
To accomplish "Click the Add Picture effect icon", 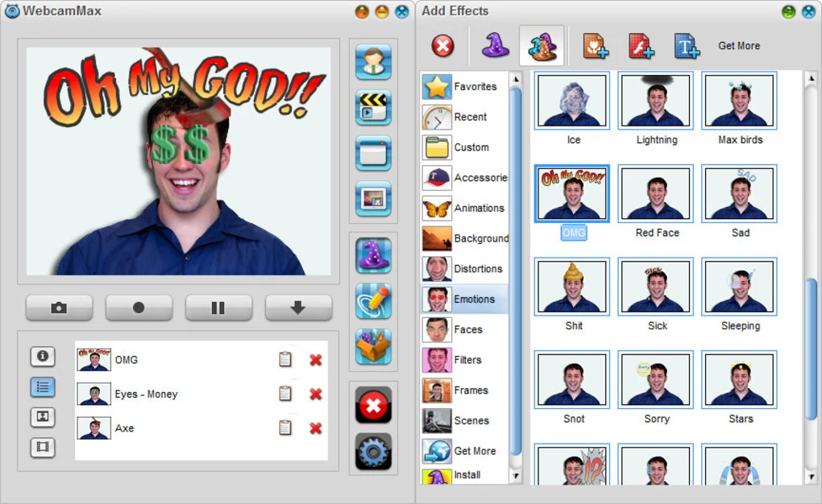I will point(597,46).
